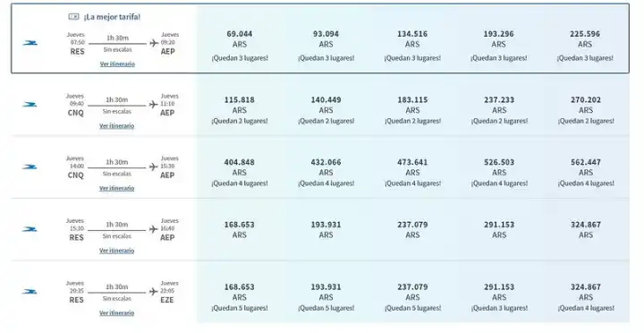The height and width of the screenshot is (333, 644).
Task: Click airplane icon on 07:50 RES flight route
Action: [x=154, y=43]
